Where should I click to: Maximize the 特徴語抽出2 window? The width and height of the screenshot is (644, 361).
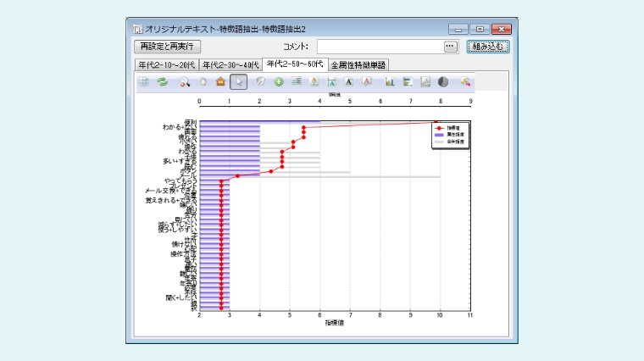480,29
